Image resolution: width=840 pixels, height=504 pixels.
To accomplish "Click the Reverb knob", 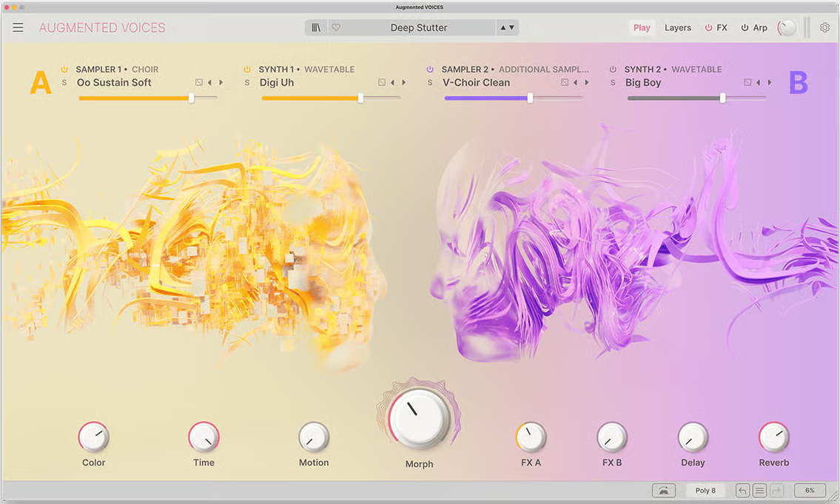I will [x=774, y=437].
